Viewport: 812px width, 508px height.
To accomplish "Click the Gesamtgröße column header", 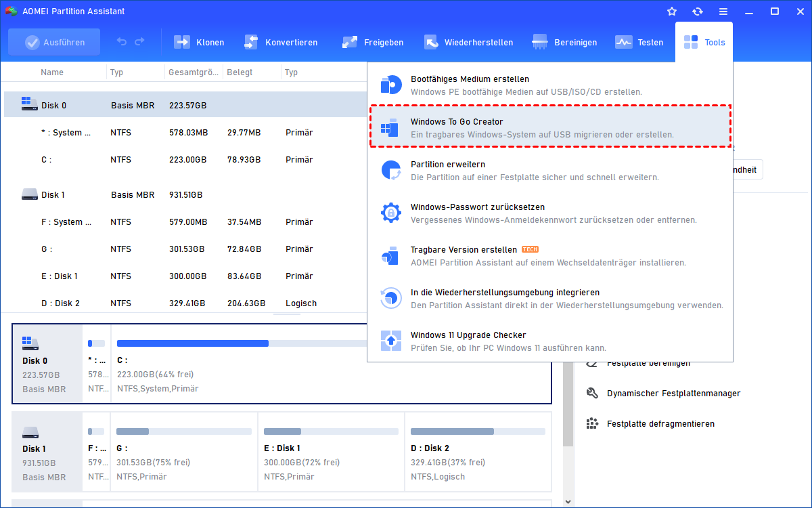I will [x=194, y=72].
